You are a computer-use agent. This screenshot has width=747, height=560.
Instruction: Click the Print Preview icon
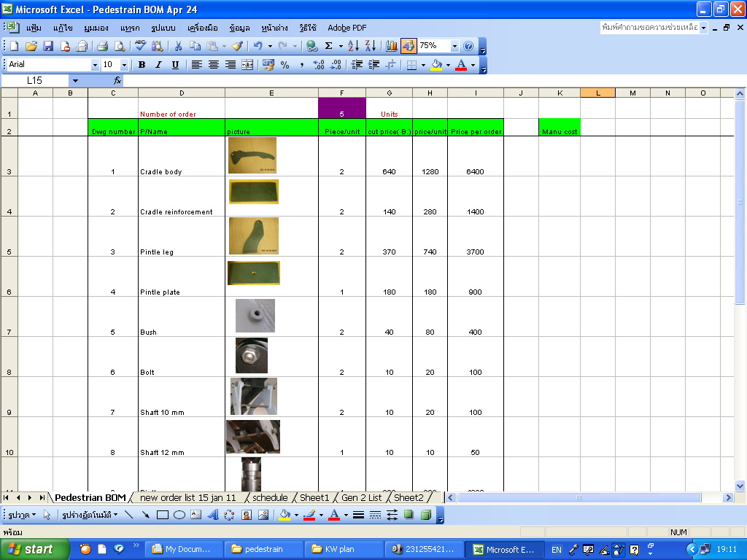pos(119,46)
